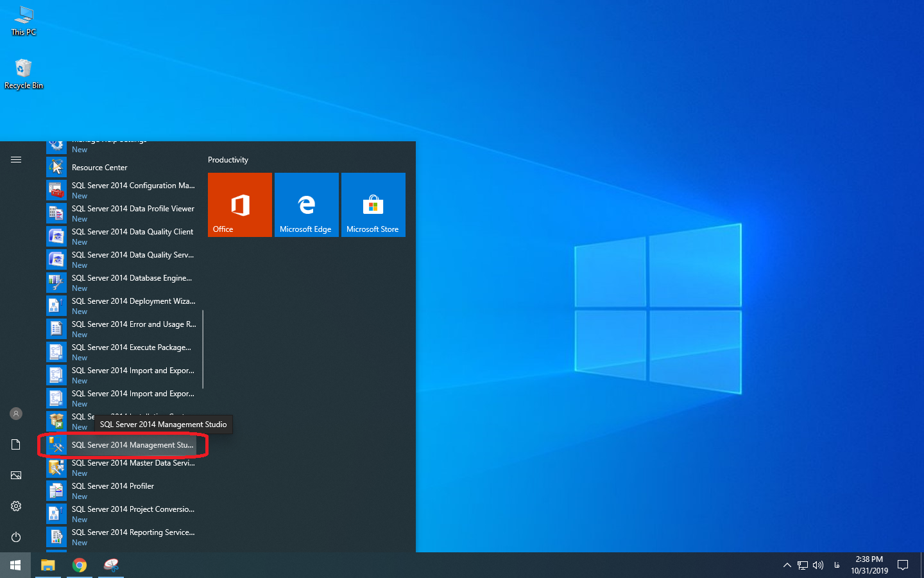The image size is (924, 578).
Task: Open SQL Server 2014 Data Profile Viewer icon
Action: coord(56,213)
